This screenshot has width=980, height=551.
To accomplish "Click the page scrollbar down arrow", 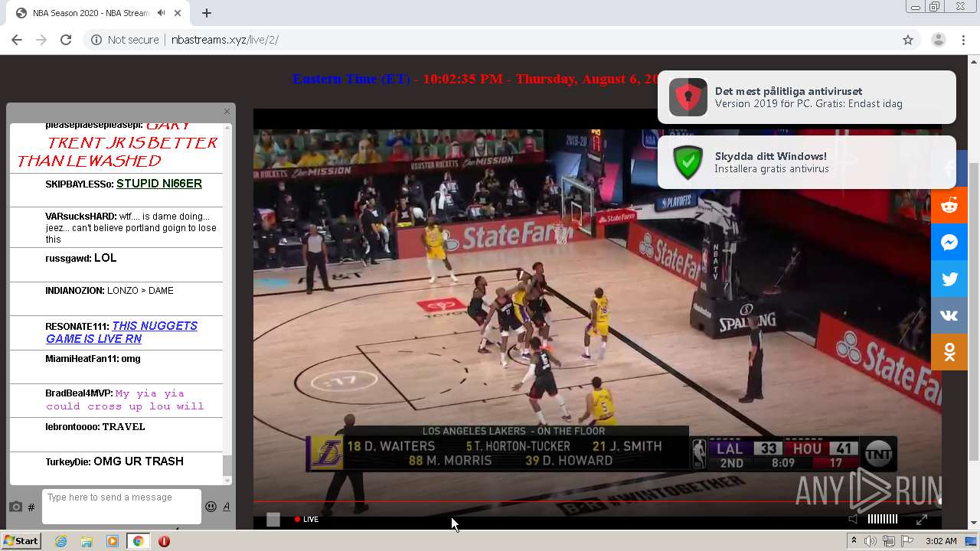I will [974, 523].
